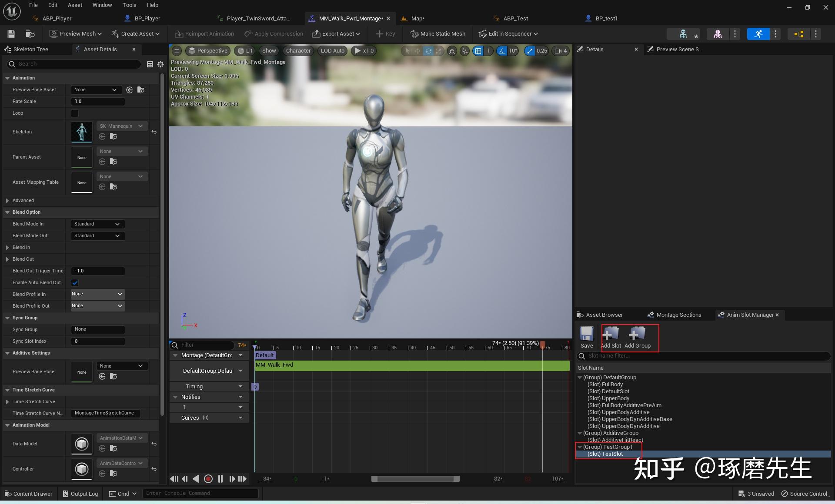Click the Make Static Mesh button
The image size is (835, 504).
point(438,34)
